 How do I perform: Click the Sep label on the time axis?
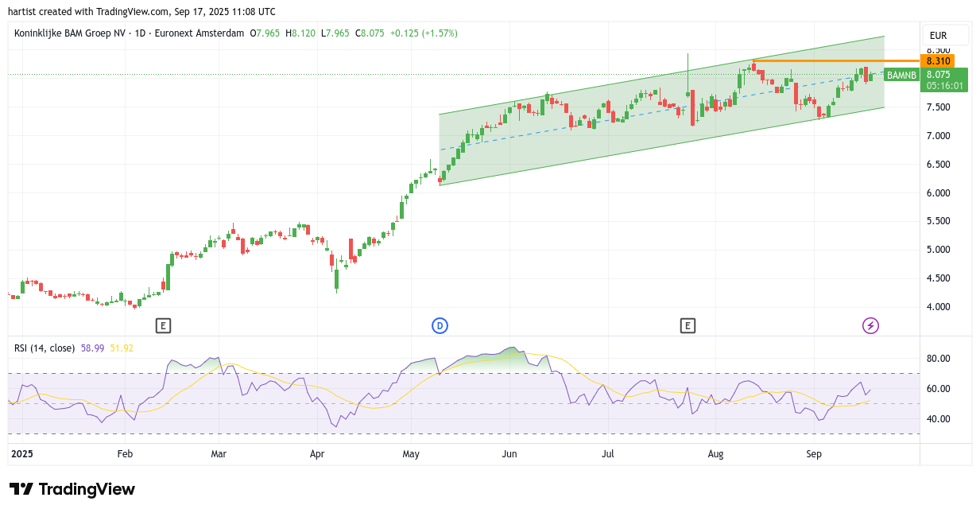pyautogui.click(x=814, y=454)
